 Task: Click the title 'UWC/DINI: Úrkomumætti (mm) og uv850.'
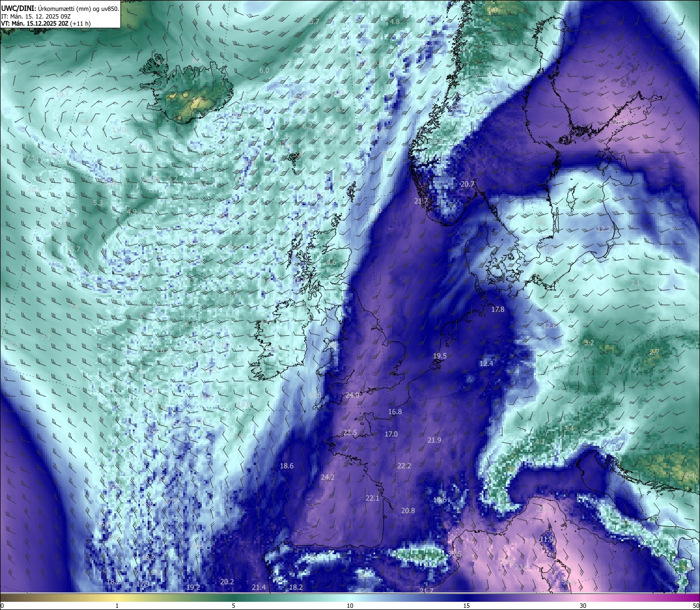click(60, 8)
